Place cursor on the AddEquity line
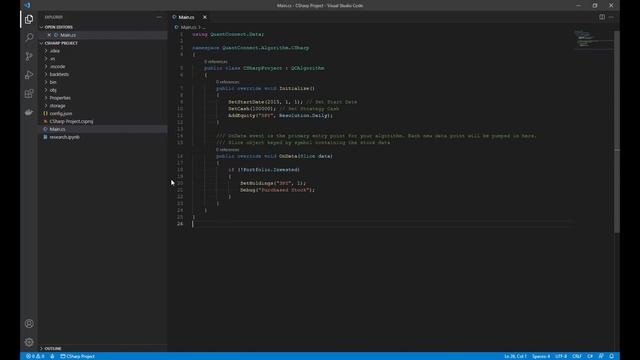 point(280,116)
